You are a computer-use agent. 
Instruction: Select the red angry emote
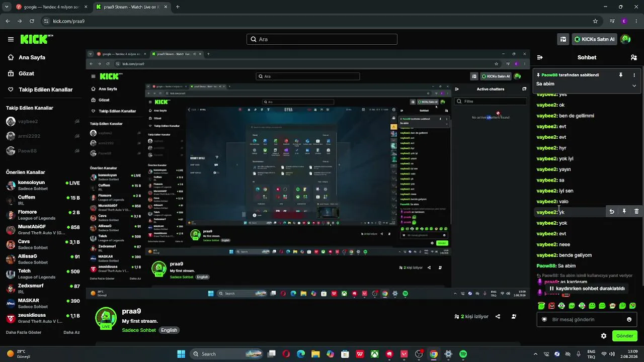tap(551, 306)
